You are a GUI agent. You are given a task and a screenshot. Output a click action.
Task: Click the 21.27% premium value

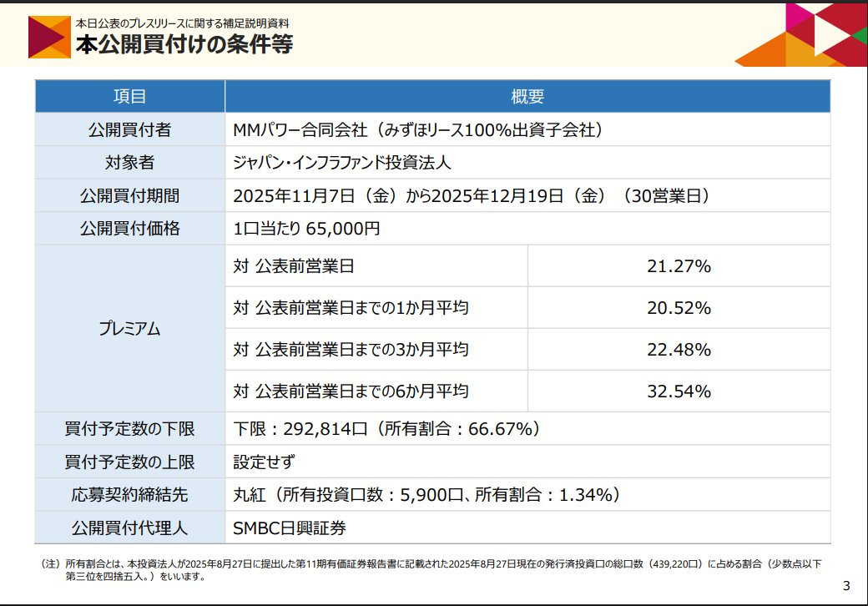(679, 266)
